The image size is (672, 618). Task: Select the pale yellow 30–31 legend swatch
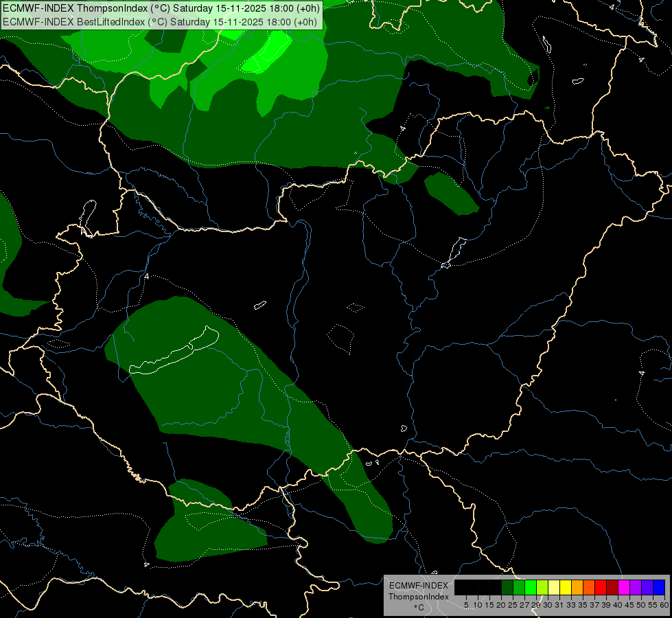pos(554,587)
